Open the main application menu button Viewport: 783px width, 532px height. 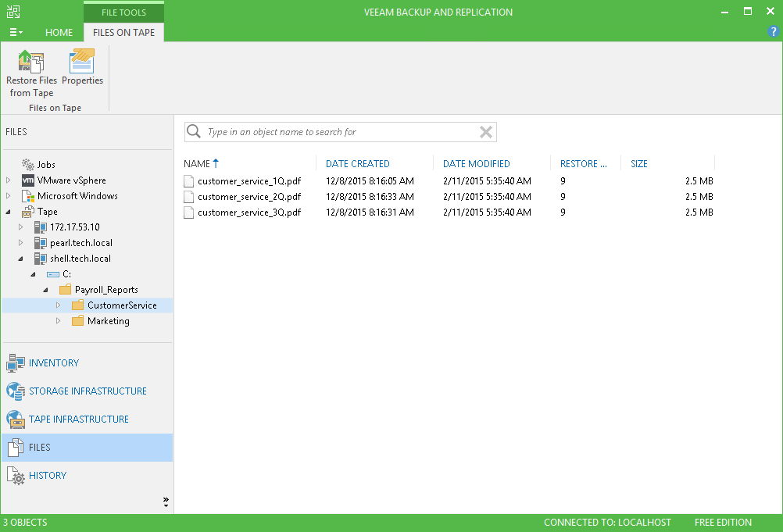(16, 33)
